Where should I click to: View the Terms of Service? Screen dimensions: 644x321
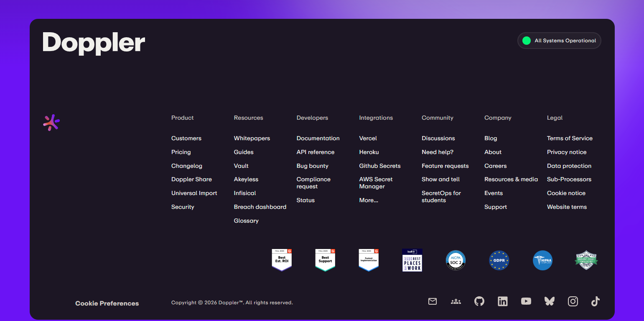570,138
